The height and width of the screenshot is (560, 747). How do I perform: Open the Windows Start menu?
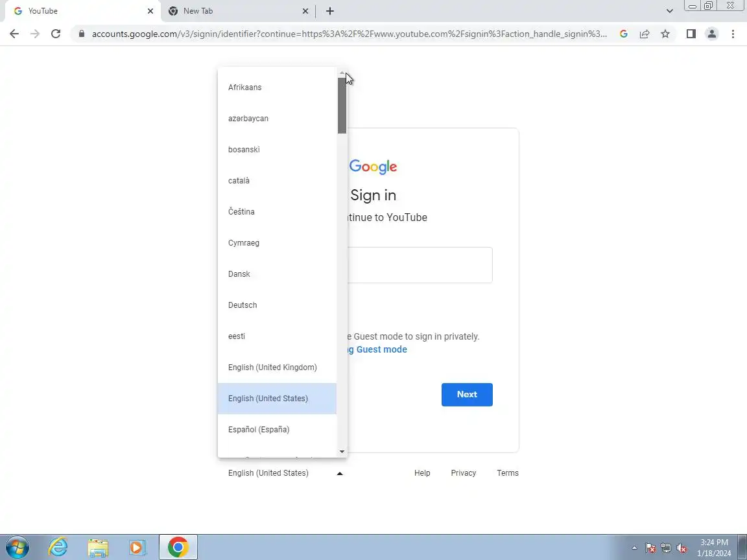17,547
